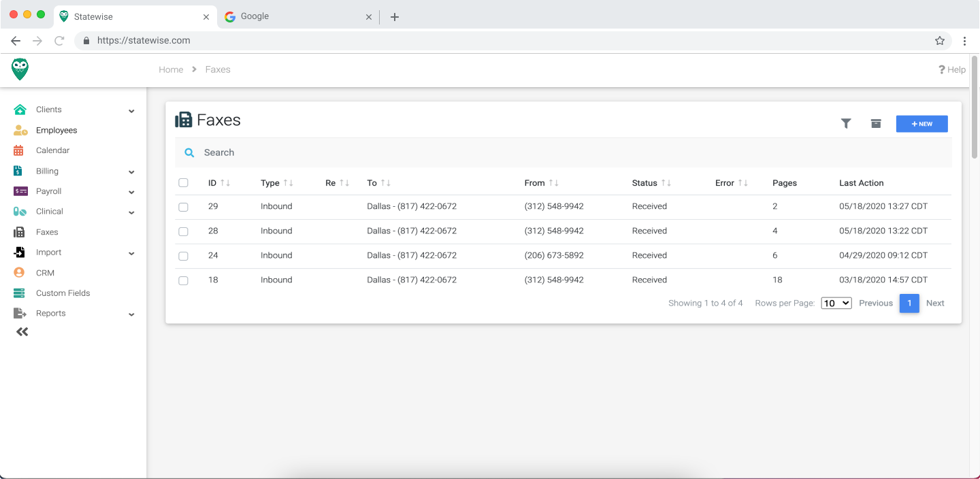Click the Help link in the header
This screenshot has height=479, width=980.
point(951,69)
